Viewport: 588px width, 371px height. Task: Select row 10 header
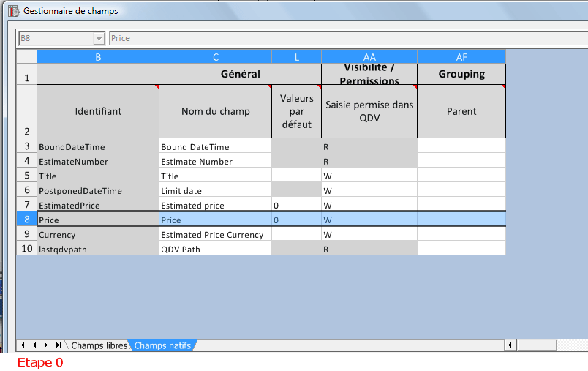tap(26, 248)
